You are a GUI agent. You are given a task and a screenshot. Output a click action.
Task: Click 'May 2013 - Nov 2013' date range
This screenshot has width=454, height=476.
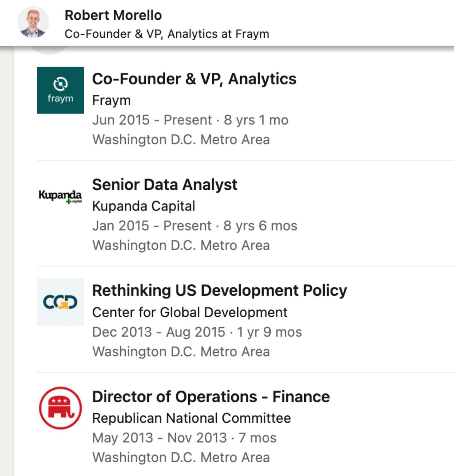160,438
